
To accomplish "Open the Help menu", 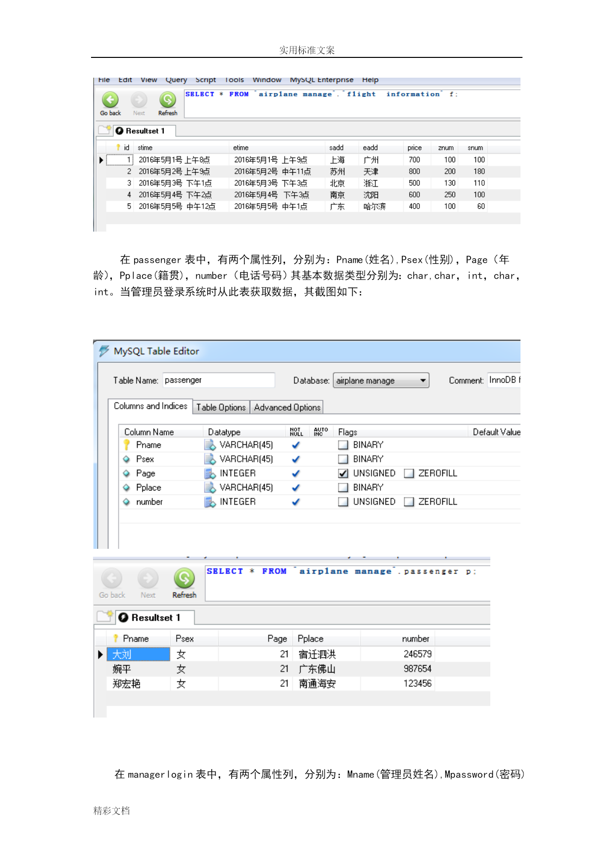I will pyautogui.click(x=370, y=80).
